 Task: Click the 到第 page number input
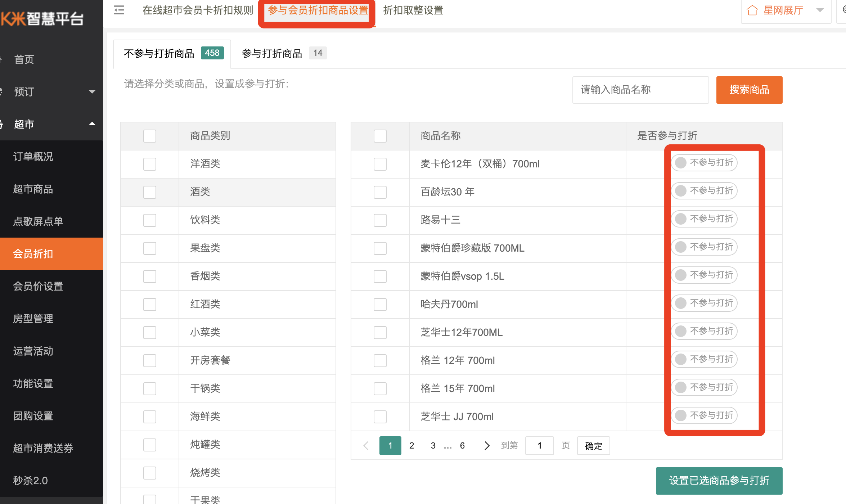click(539, 446)
